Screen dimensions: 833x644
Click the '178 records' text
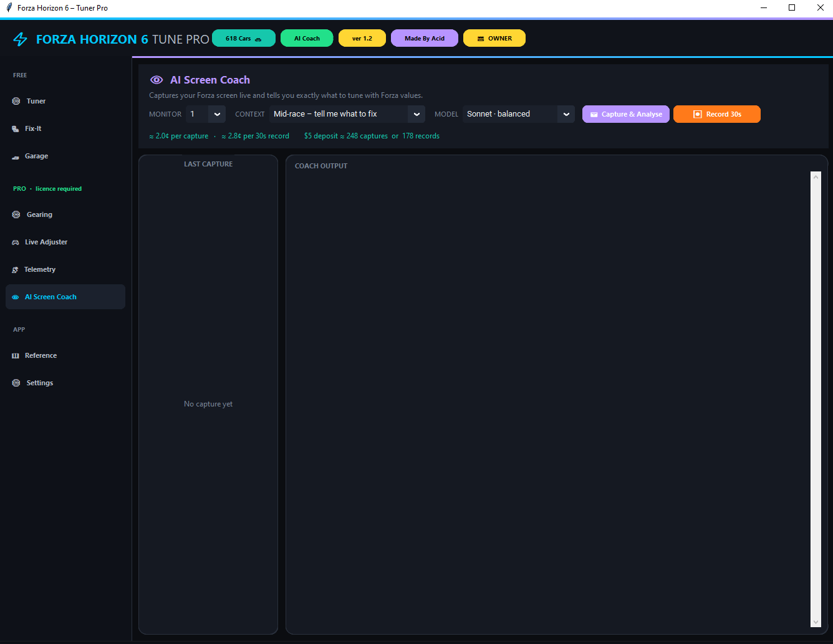421,136
